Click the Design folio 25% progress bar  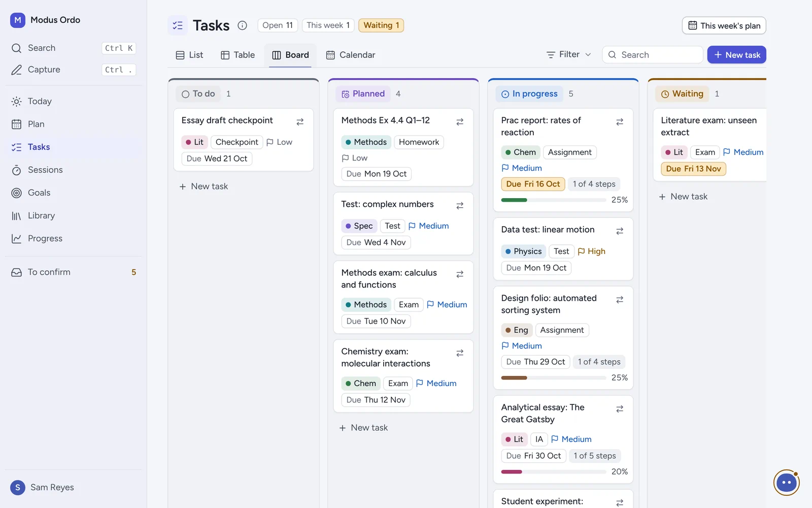(554, 378)
